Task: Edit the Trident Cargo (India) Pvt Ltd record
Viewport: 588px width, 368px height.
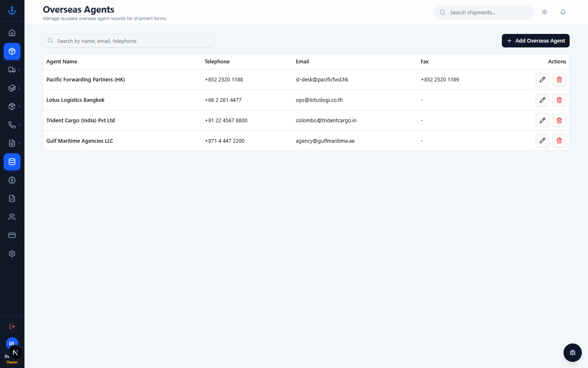Action: click(x=542, y=121)
